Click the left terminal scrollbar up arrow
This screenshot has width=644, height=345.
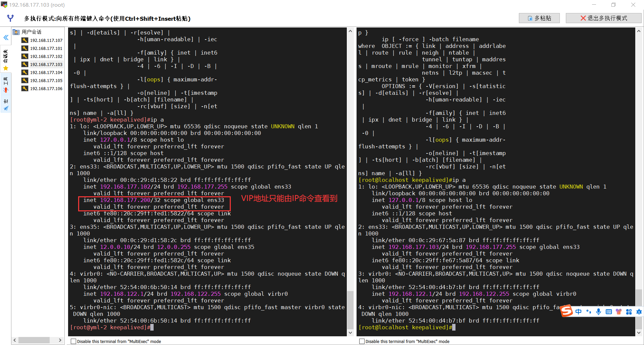point(351,31)
